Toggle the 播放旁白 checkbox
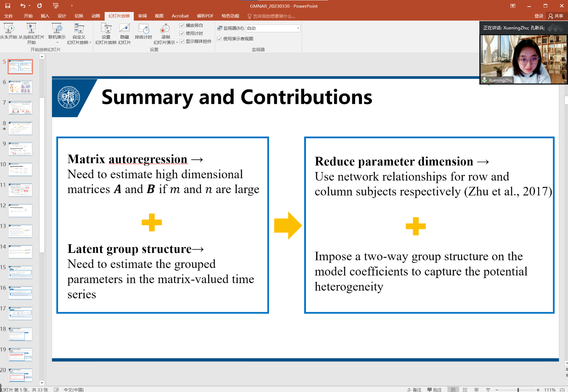568x392 pixels. click(x=182, y=25)
